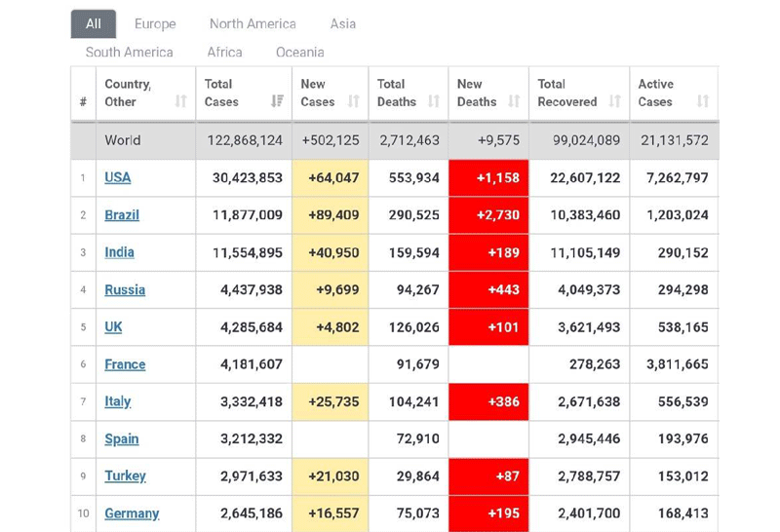The height and width of the screenshot is (532, 780).
Task: Open the USA country link
Action: [117, 177]
